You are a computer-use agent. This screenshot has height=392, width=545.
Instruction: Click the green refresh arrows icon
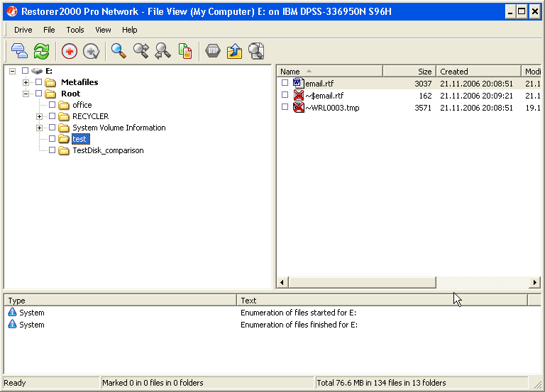tap(41, 51)
